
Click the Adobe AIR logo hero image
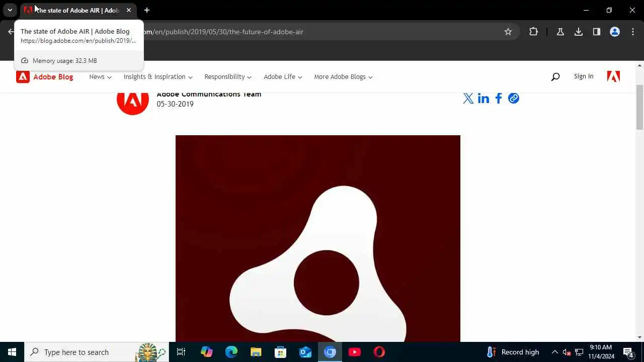pyautogui.click(x=318, y=238)
